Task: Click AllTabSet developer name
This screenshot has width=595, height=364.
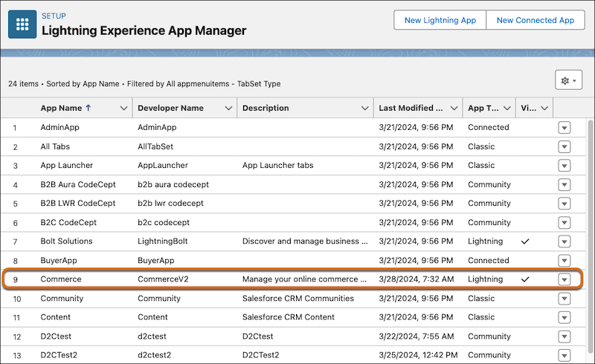Action: pos(155,146)
